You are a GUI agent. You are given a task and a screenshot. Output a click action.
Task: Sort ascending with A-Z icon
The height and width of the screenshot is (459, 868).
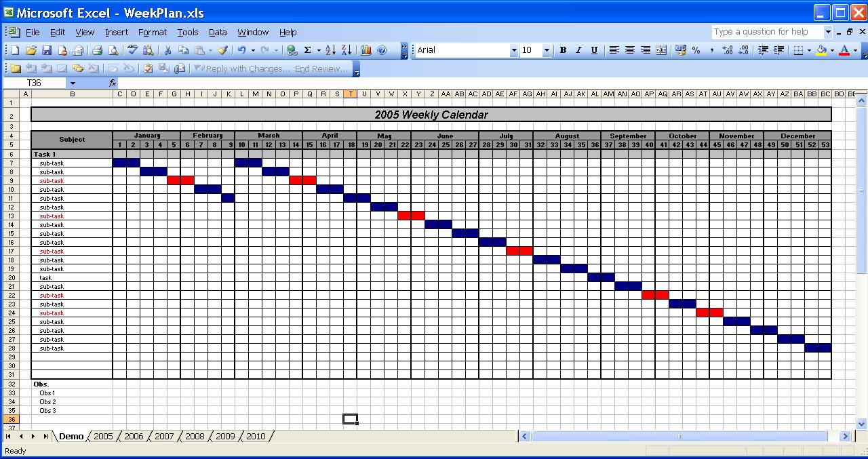[x=330, y=50]
